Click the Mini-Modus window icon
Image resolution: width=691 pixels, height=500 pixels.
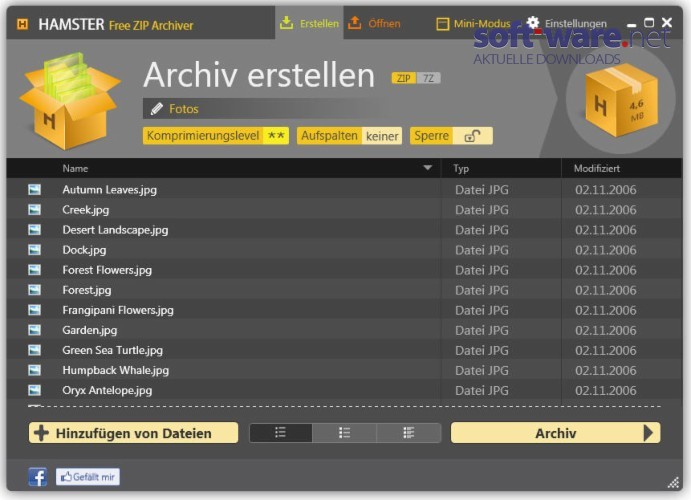tap(442, 24)
